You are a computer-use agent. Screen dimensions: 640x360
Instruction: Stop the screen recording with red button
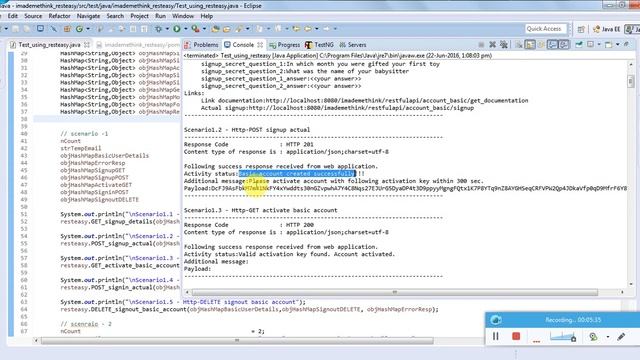pyautogui.click(x=516, y=336)
